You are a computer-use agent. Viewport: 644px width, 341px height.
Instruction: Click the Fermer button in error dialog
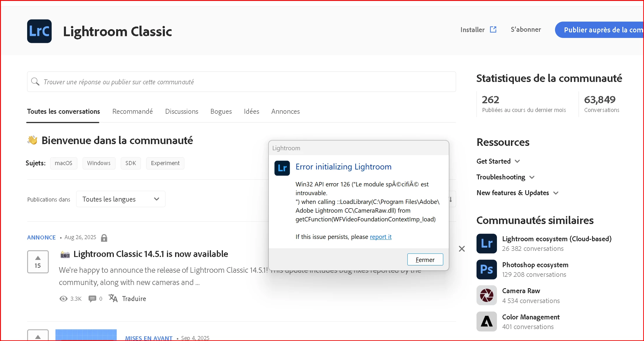click(x=425, y=260)
